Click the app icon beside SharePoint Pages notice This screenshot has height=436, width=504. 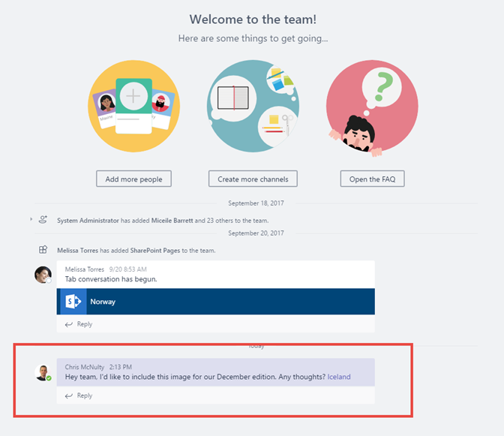43,250
